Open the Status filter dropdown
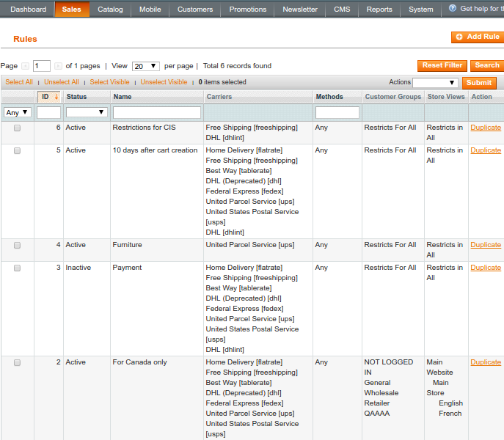 tap(87, 112)
